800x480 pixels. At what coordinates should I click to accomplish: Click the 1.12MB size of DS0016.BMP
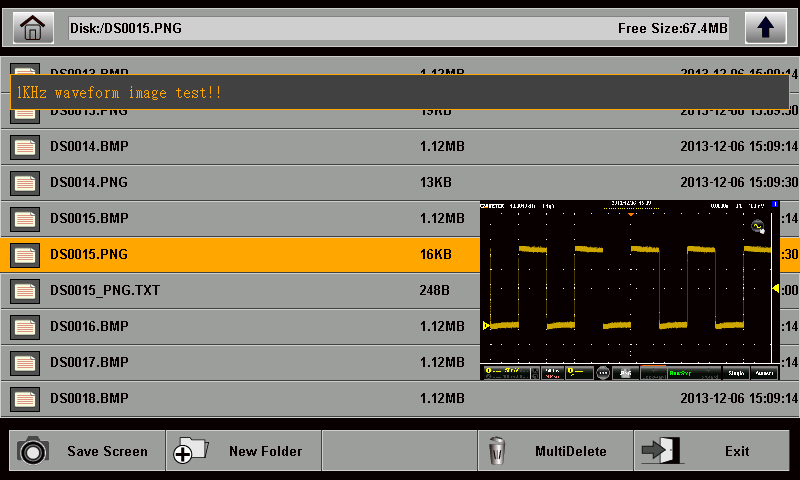[x=442, y=326]
